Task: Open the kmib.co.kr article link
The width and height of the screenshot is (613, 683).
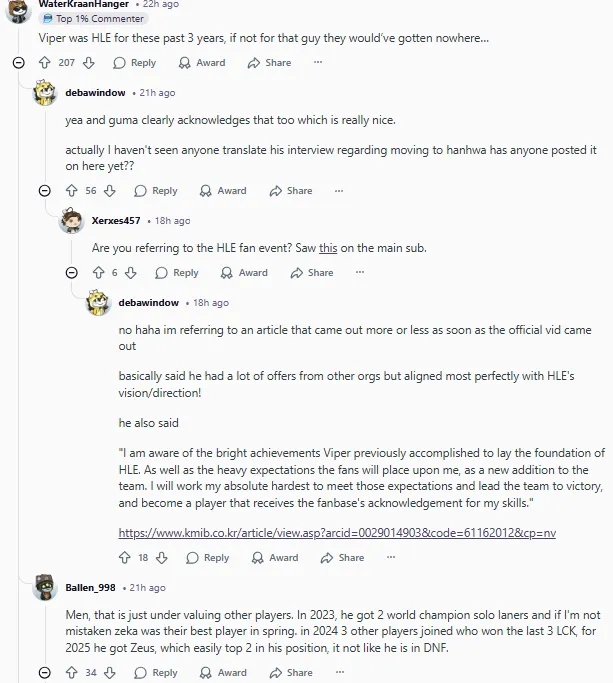Action: [x=337, y=533]
